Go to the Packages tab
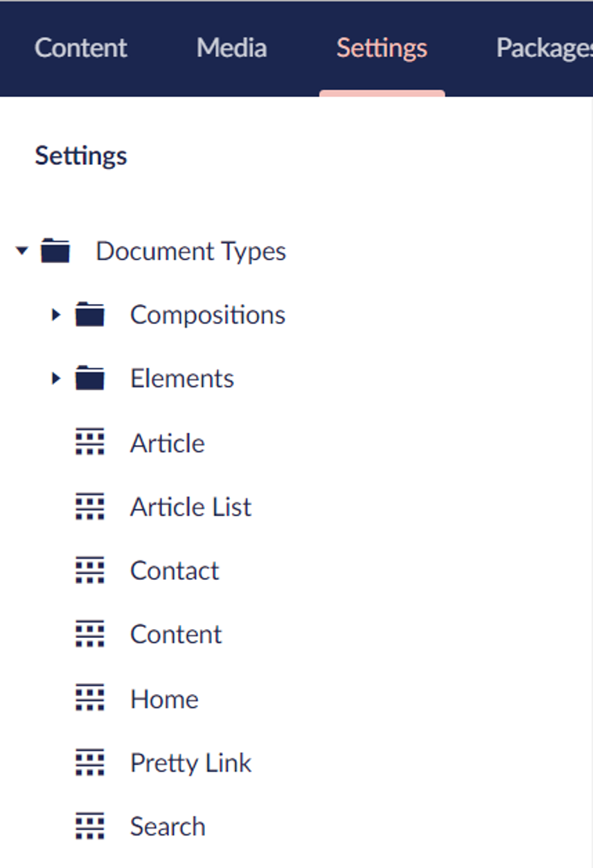The height and width of the screenshot is (868, 593). (545, 48)
